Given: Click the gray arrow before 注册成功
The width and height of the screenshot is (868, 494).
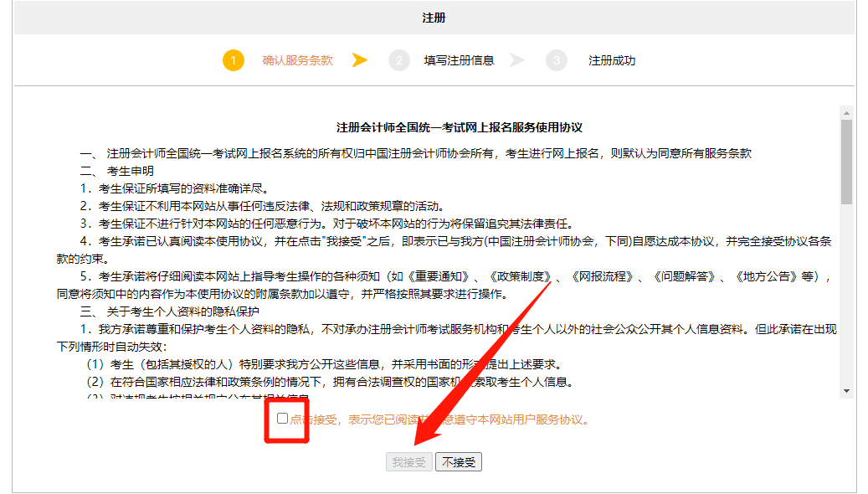Looking at the screenshot, I should [519, 60].
